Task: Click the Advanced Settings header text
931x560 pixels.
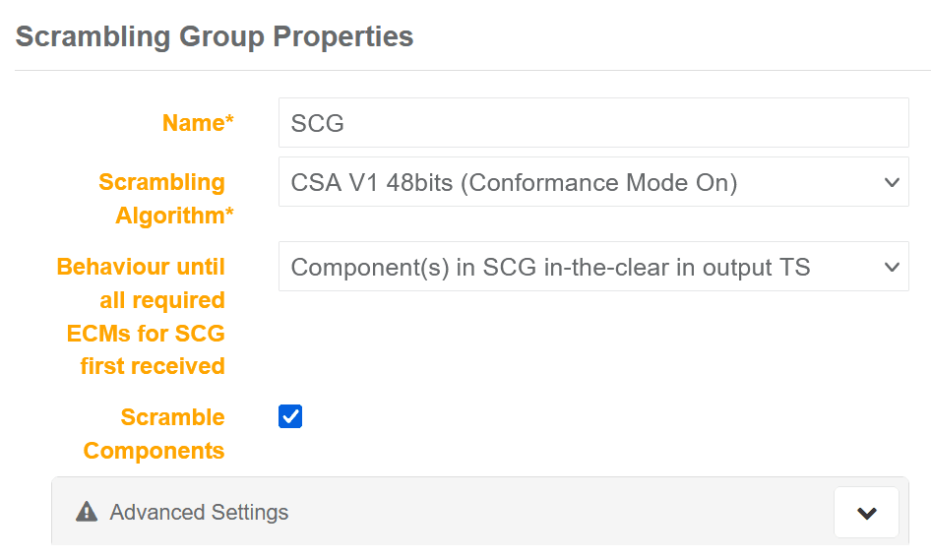Action: pyautogui.click(x=199, y=513)
